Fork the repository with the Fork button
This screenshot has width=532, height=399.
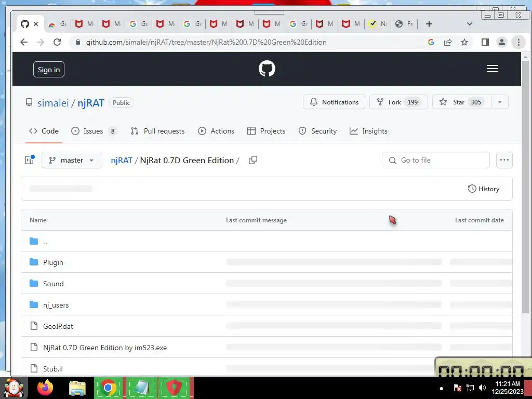(x=398, y=102)
